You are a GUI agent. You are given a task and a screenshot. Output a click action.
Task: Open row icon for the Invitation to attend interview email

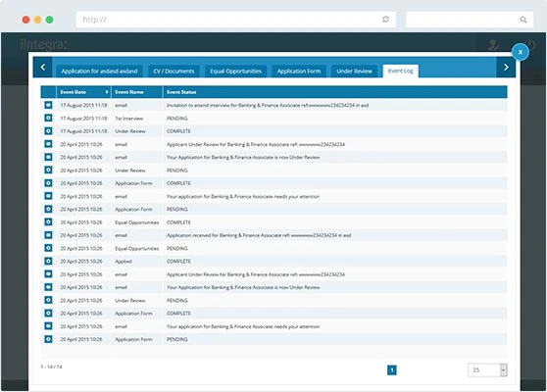click(x=48, y=105)
